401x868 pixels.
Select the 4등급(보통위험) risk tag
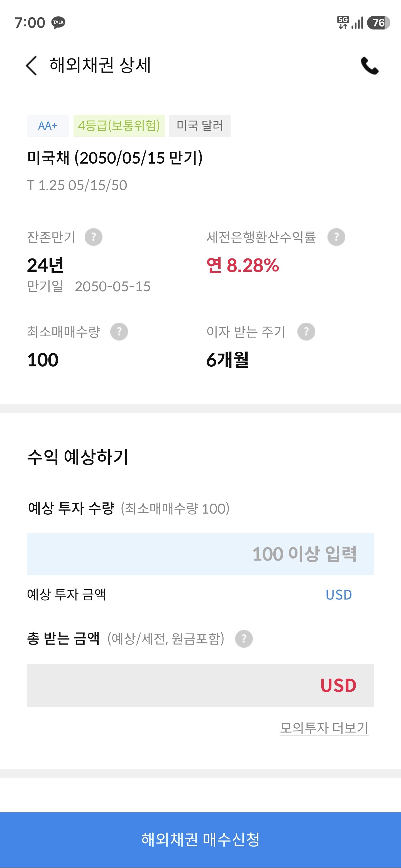point(119,126)
